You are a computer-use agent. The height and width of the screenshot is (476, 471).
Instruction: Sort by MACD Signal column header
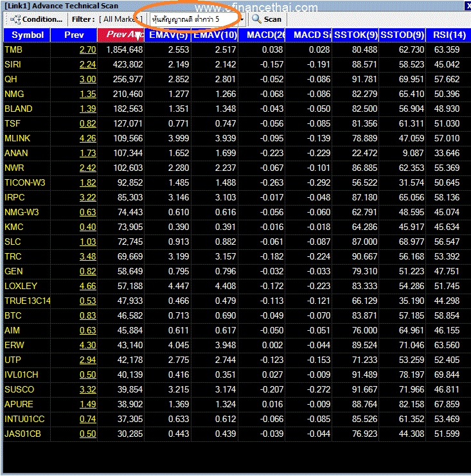[x=308, y=35]
